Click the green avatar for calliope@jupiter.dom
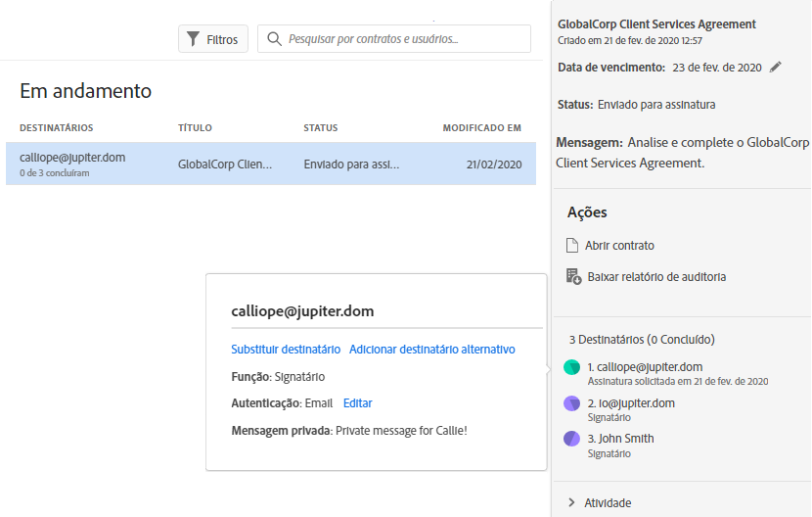Viewport: 812px width, 517px height. point(571,367)
